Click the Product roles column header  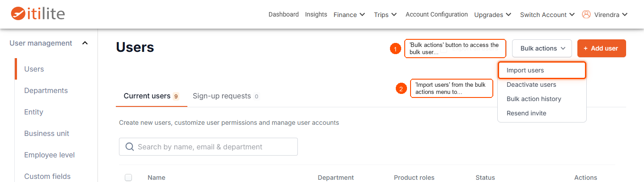coord(414,178)
